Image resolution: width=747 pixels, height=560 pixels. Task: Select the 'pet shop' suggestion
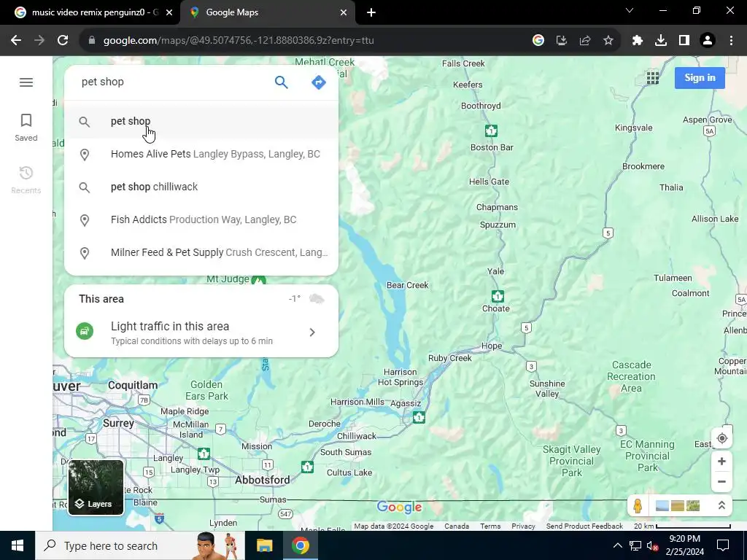click(x=201, y=122)
